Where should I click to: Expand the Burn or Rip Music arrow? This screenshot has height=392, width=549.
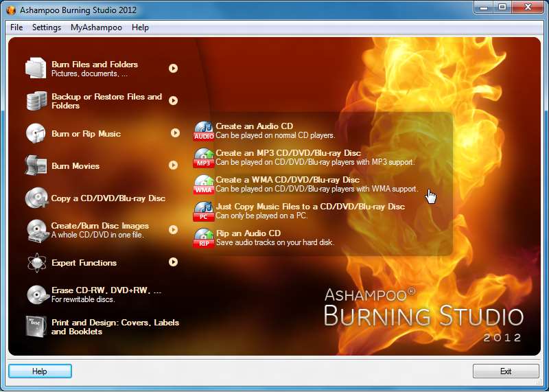pos(176,132)
